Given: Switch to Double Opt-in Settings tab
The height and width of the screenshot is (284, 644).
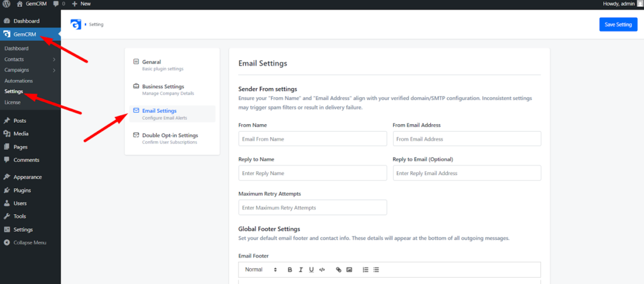Looking at the screenshot, I should click(x=172, y=138).
